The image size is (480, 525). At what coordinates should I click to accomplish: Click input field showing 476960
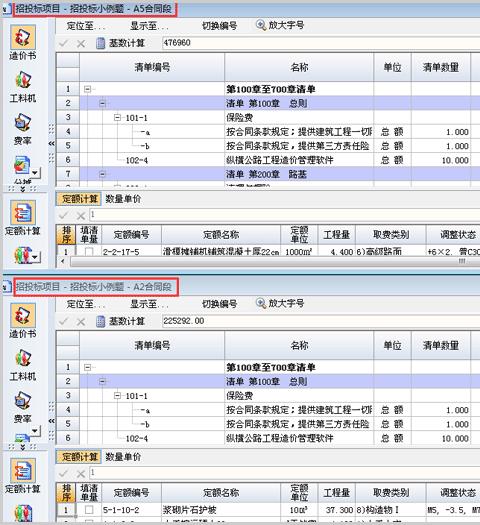[x=321, y=43]
